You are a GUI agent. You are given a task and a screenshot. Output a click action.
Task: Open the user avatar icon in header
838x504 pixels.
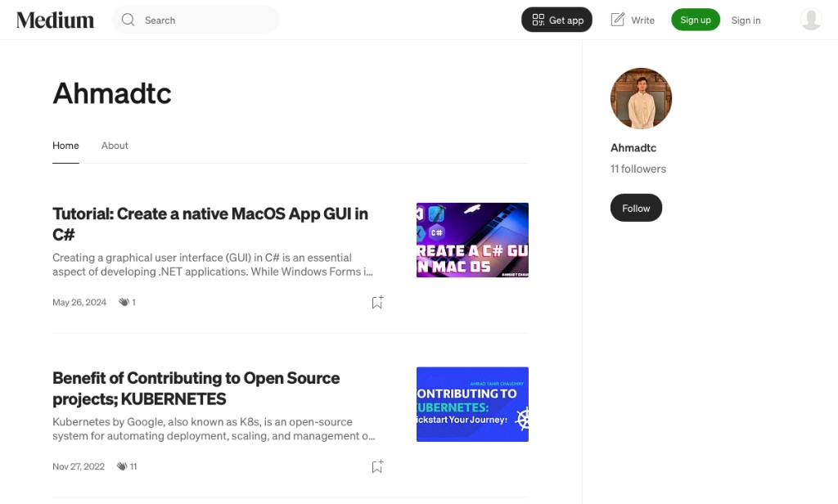coord(810,20)
